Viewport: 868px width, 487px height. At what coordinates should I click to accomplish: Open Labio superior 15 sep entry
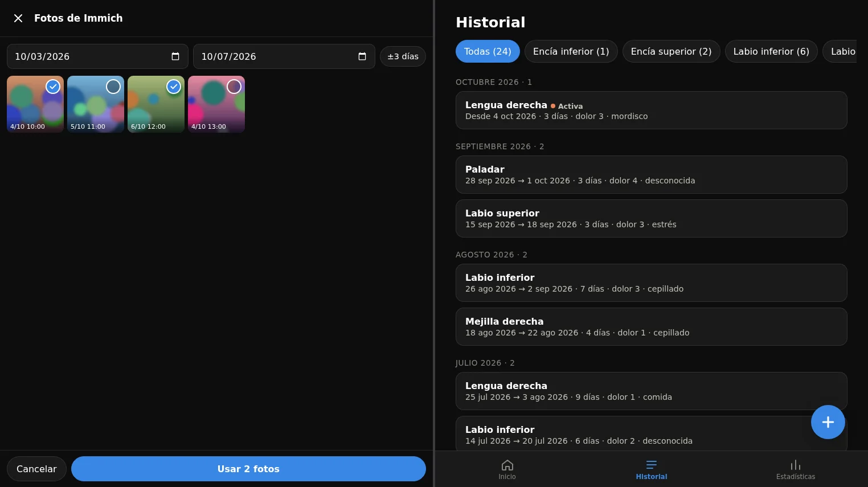pos(651,219)
